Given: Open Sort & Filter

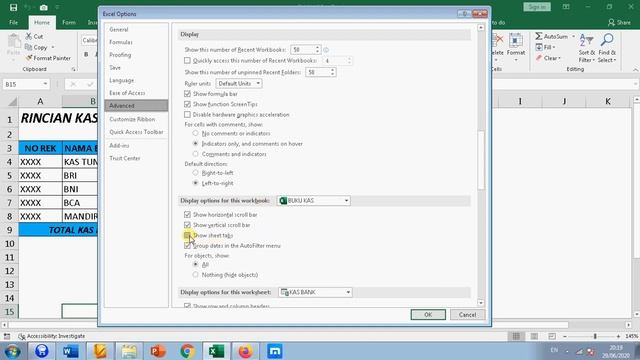Looking at the screenshot, I should pos(587,48).
